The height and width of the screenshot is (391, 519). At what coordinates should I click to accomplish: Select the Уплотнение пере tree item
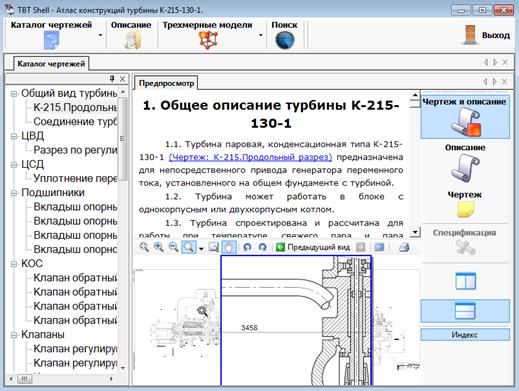pyautogui.click(x=75, y=178)
